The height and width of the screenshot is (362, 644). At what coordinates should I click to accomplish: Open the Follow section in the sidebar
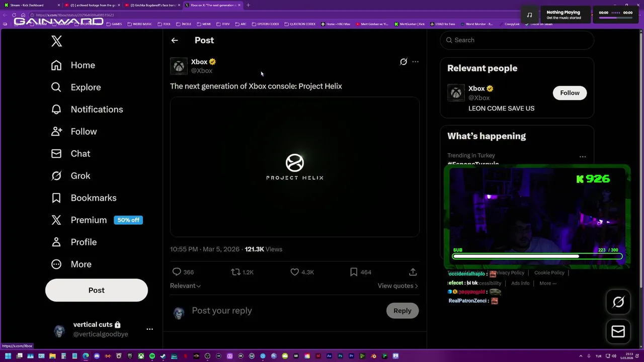click(74, 132)
